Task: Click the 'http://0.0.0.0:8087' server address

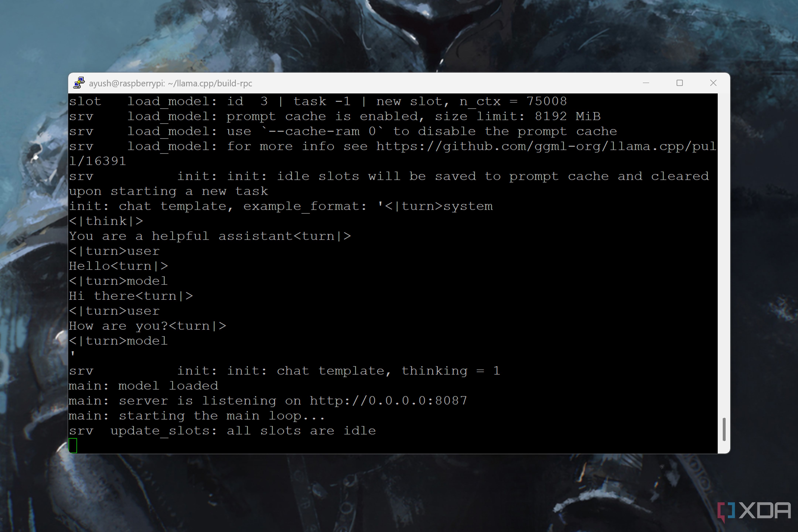Action: point(388,401)
